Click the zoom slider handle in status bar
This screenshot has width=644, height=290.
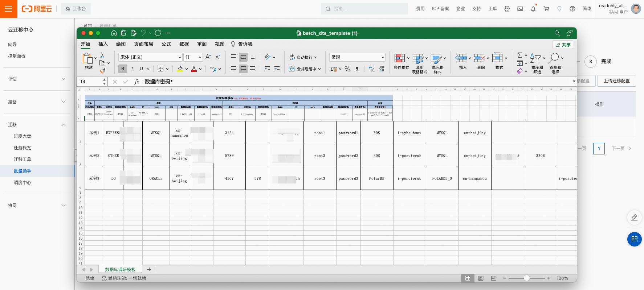[527, 278]
